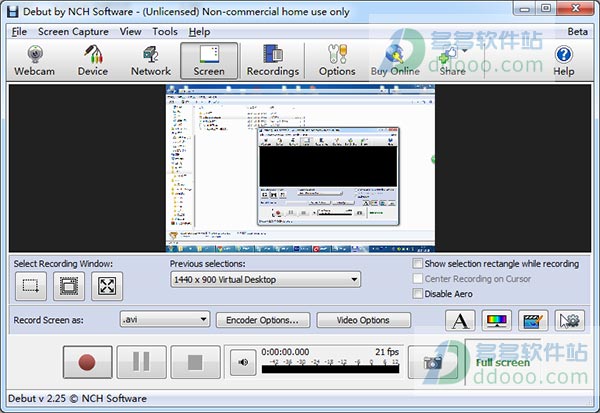This screenshot has width=600, height=413.
Task: Toggle Center Recording on Cursor checkbox
Action: [x=417, y=278]
